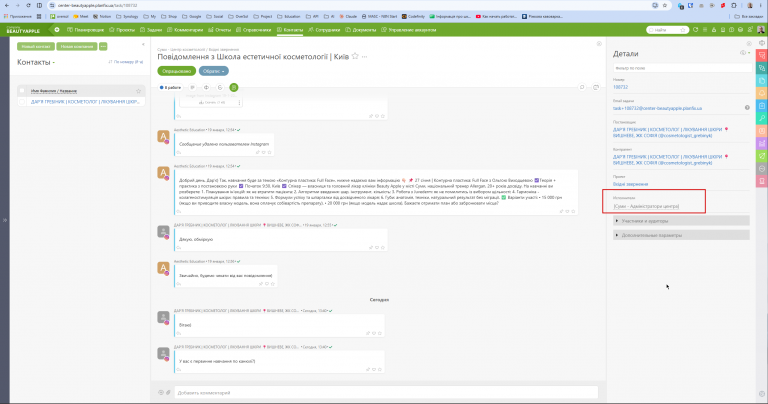Image resolution: width=768 pixels, height=404 pixels.
Task: Click the pink trash icon tab in the right sidebar
Action: [x=762, y=181]
